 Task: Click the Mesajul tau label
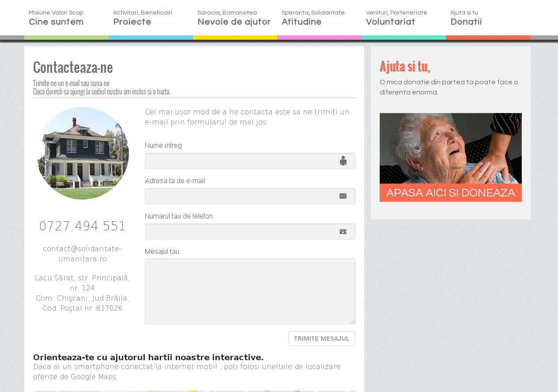click(162, 251)
